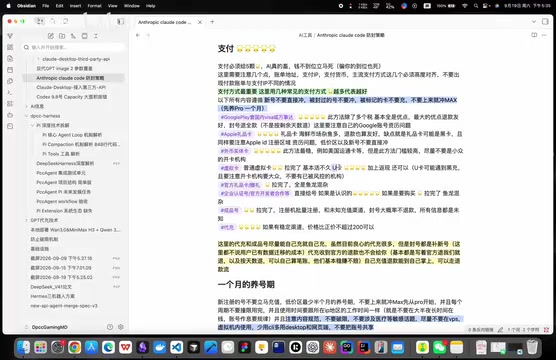Open the Edit menu
This screenshot has height=360, width=556.
pos(59,6)
